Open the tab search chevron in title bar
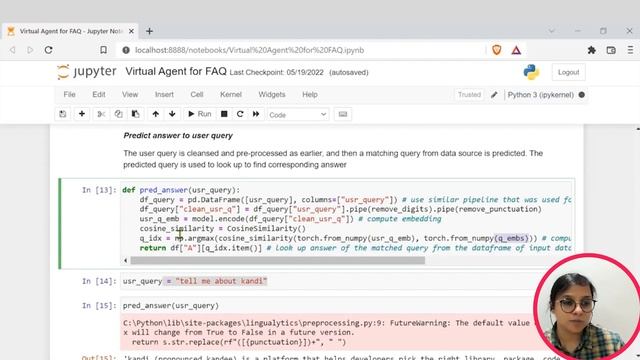Viewport: 640px width, 360px height. click(551, 31)
